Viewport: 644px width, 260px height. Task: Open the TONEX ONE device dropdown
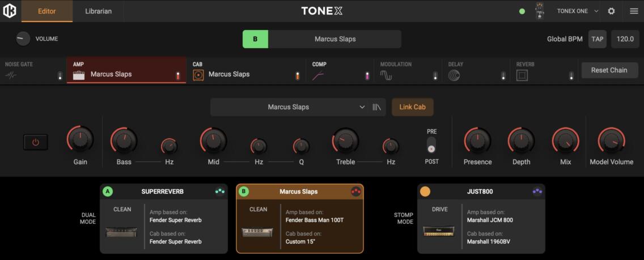[578, 11]
